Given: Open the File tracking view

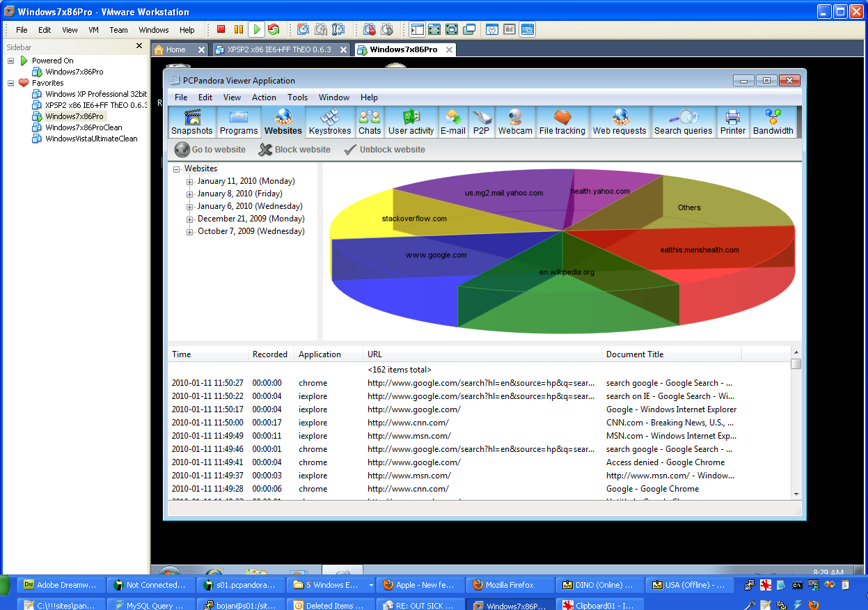Looking at the screenshot, I should (562, 122).
